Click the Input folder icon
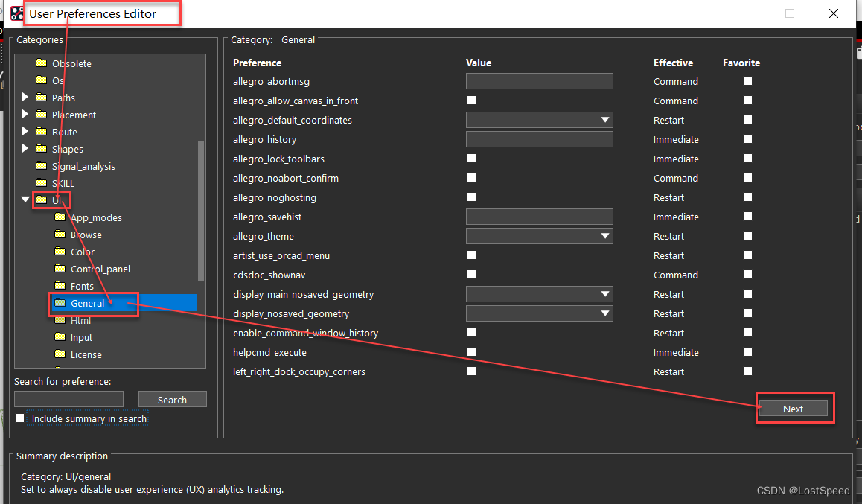 pos(60,338)
